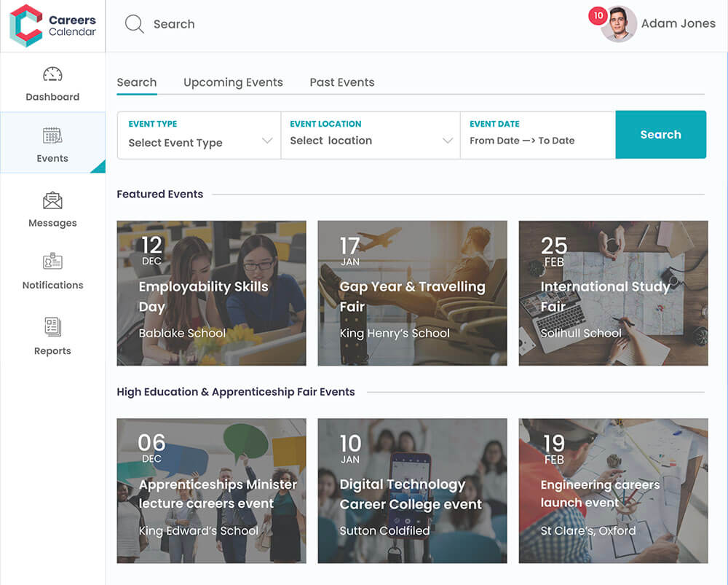Click the 17 JAN date label

pos(350,251)
